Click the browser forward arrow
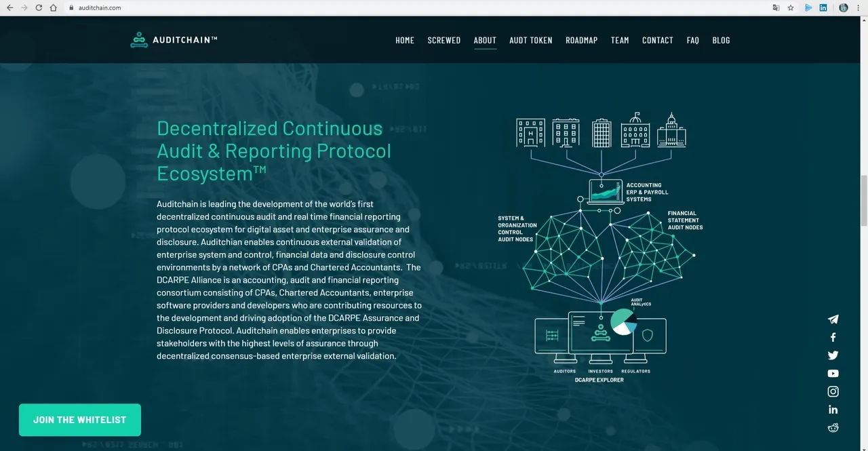The image size is (868, 451). click(x=24, y=7)
